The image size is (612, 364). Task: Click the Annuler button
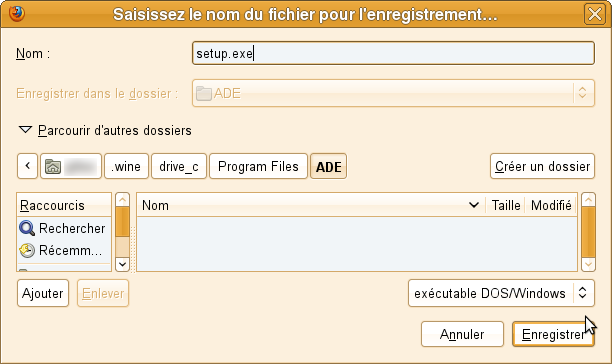(x=462, y=334)
